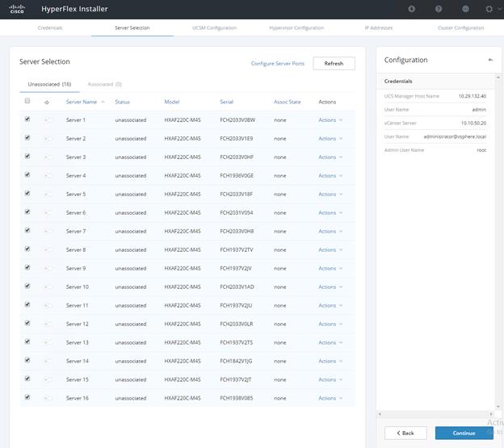Image resolution: width=504 pixels, height=448 pixels.
Task: Click the Configuration panel vertical scrollbar
Action: tap(498, 242)
